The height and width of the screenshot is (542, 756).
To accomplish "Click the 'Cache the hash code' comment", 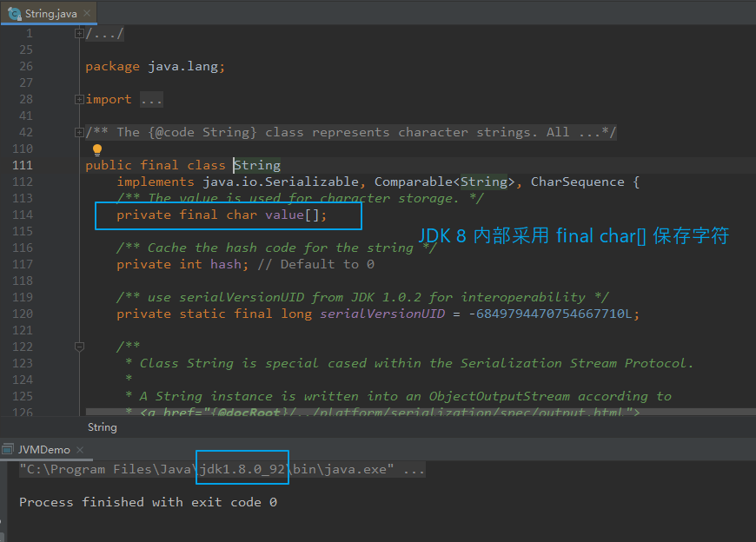I will tap(276, 248).
